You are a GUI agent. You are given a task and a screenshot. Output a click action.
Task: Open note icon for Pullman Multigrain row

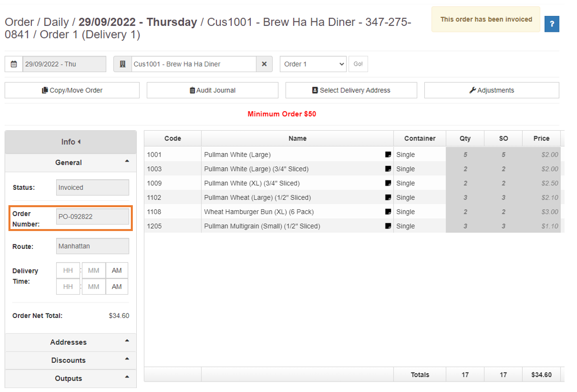[x=388, y=227]
